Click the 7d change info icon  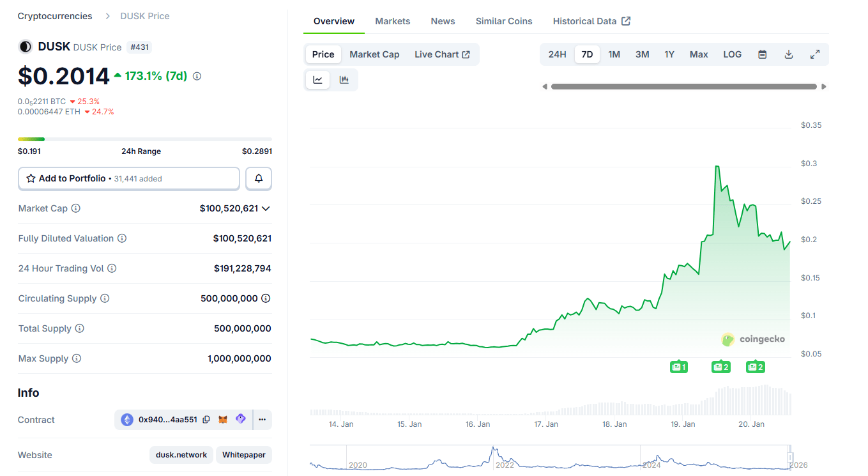tap(197, 76)
